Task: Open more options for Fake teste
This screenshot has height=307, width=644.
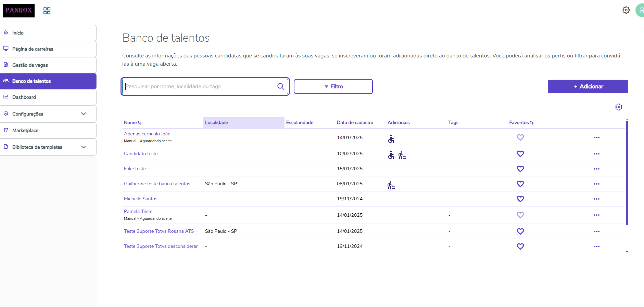Action: click(x=597, y=169)
